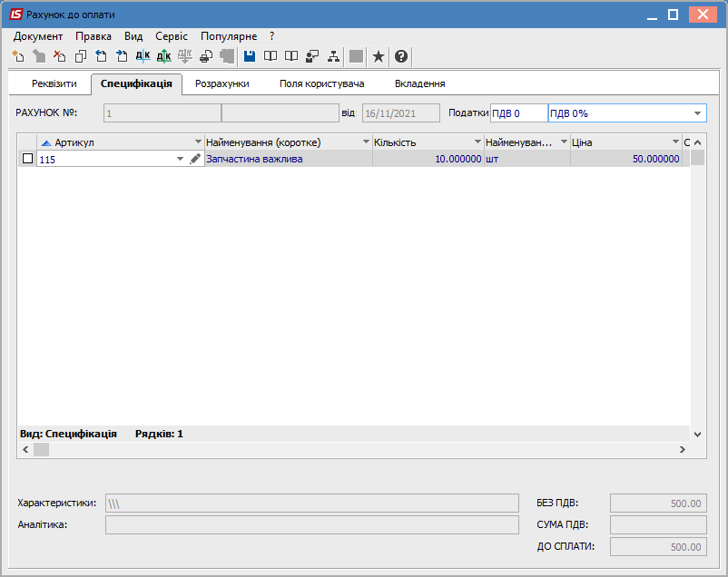Open the Поля користувача tab
The height and width of the screenshot is (577, 728).
321,84
